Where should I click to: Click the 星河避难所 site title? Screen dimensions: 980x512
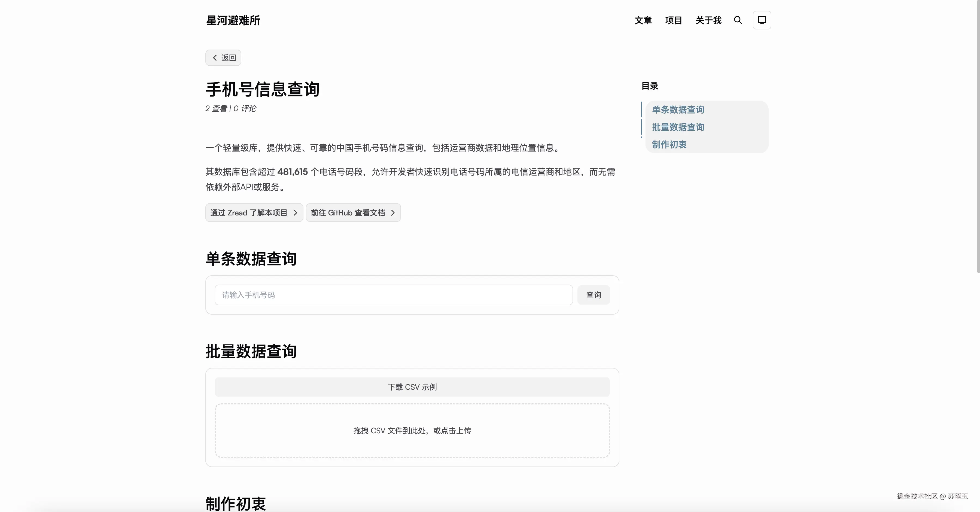(x=233, y=20)
